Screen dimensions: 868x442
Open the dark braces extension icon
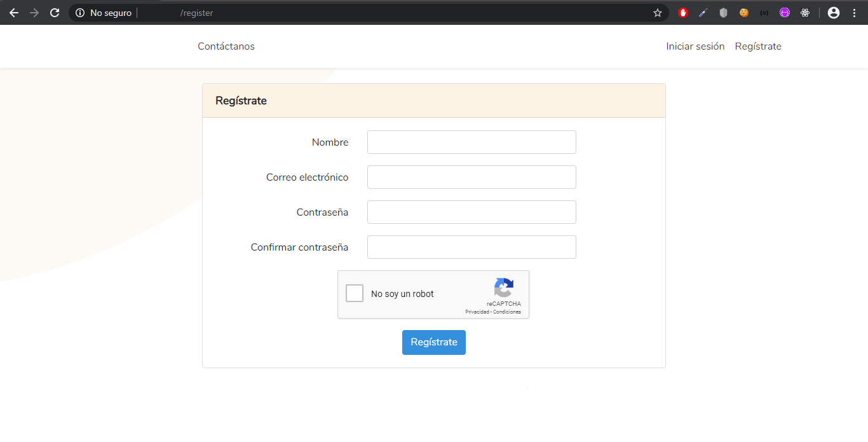tap(764, 13)
